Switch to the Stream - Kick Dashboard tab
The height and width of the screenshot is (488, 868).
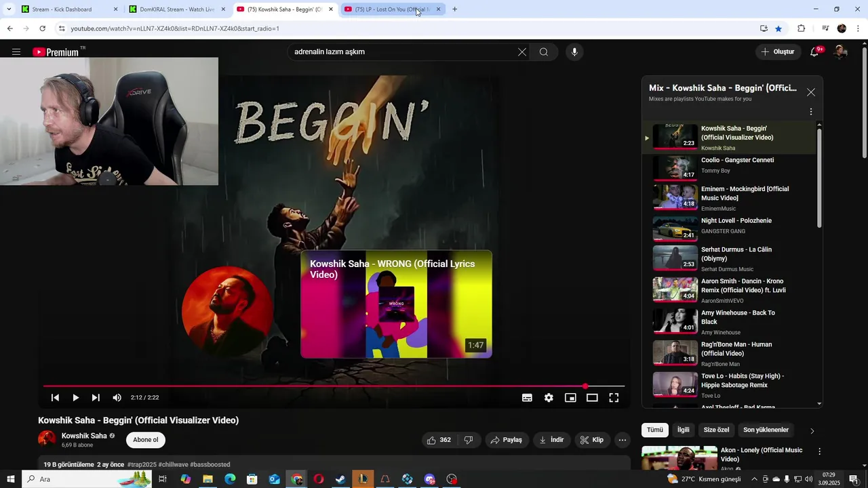click(x=68, y=9)
